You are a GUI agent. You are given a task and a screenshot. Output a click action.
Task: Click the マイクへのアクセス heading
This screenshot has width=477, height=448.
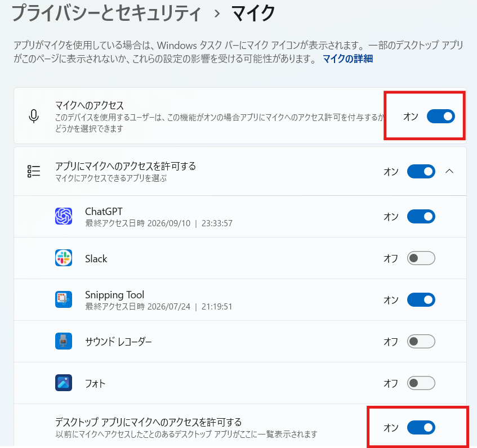click(x=90, y=105)
